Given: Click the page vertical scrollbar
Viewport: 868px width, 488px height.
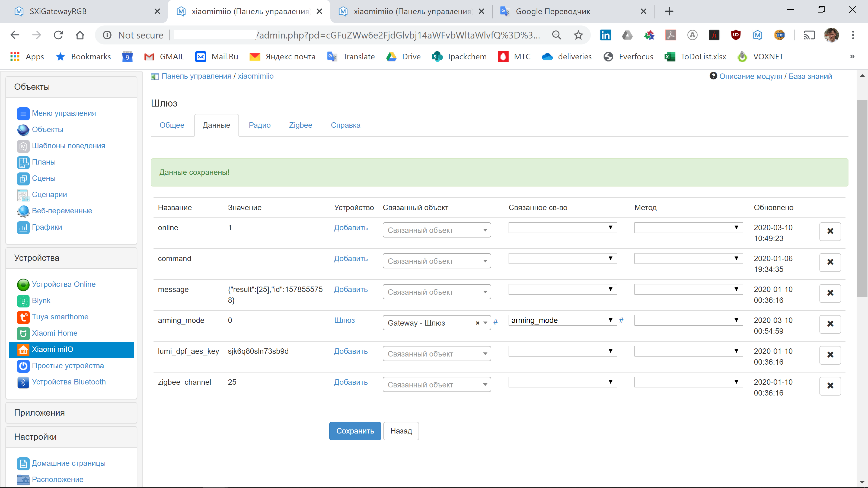Looking at the screenshot, I should (862, 199).
